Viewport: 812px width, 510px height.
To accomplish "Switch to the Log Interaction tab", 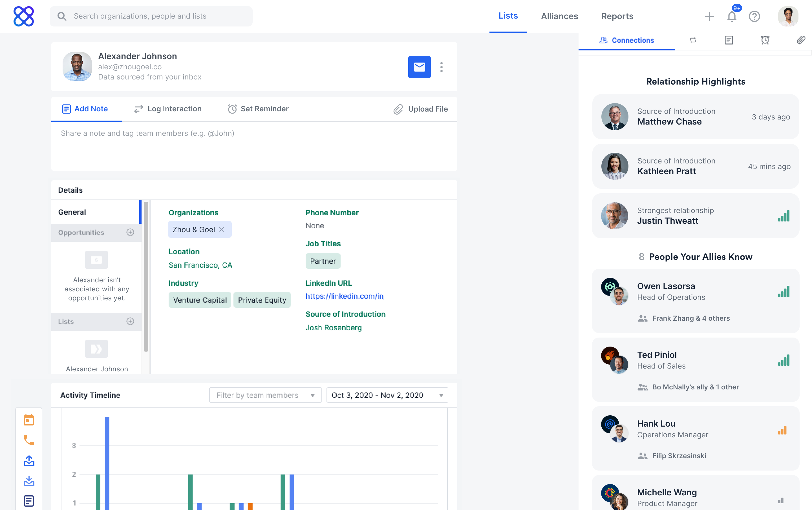I will coord(167,109).
